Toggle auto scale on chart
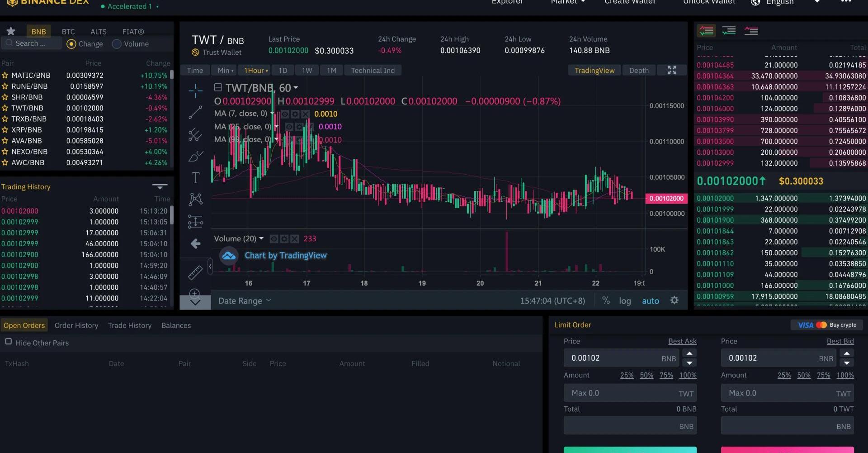 (x=651, y=301)
